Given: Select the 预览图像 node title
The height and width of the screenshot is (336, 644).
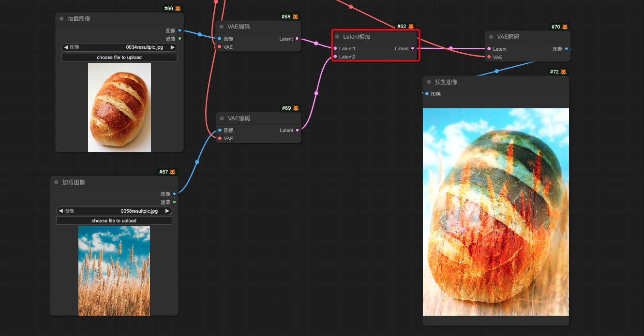Looking at the screenshot, I should point(446,82).
